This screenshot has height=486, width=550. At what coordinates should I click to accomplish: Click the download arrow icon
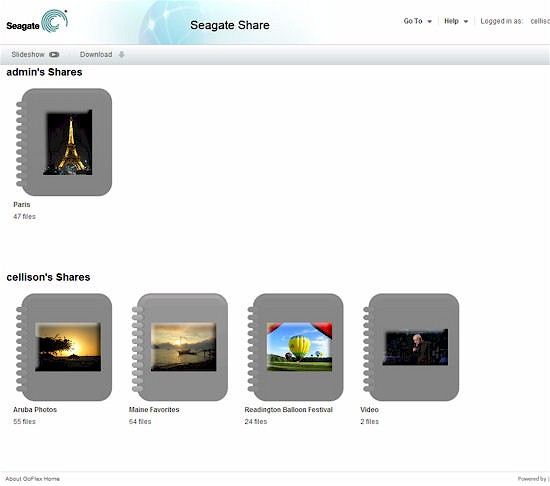(122, 54)
